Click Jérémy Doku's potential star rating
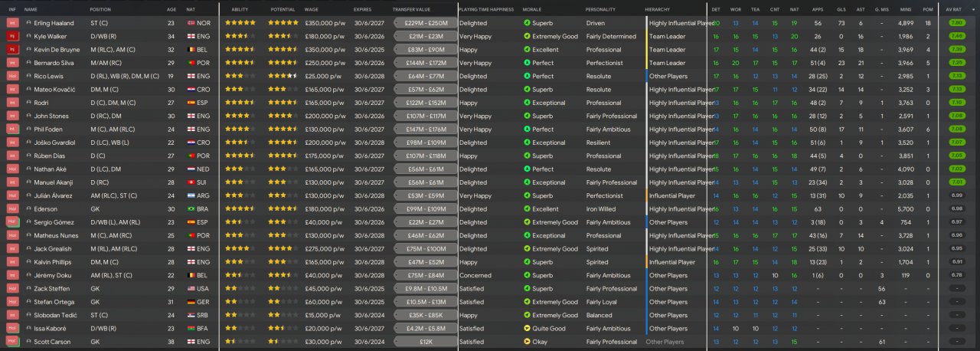This screenshot has height=351, width=980. click(283, 275)
